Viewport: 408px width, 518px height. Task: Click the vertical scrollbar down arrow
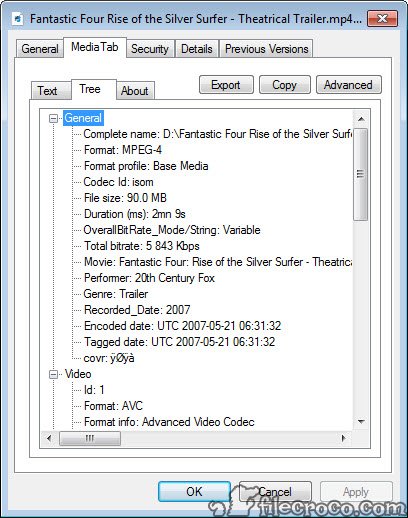click(361, 422)
